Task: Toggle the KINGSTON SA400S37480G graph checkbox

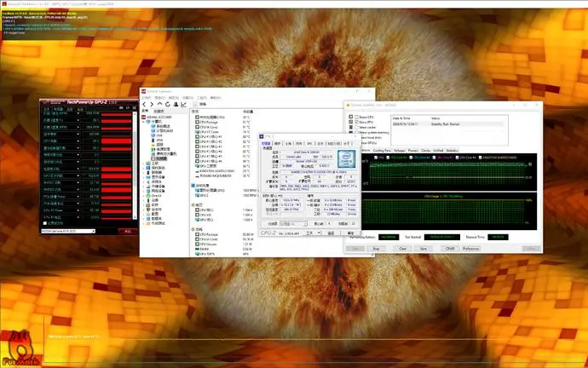Action: pos(481,158)
